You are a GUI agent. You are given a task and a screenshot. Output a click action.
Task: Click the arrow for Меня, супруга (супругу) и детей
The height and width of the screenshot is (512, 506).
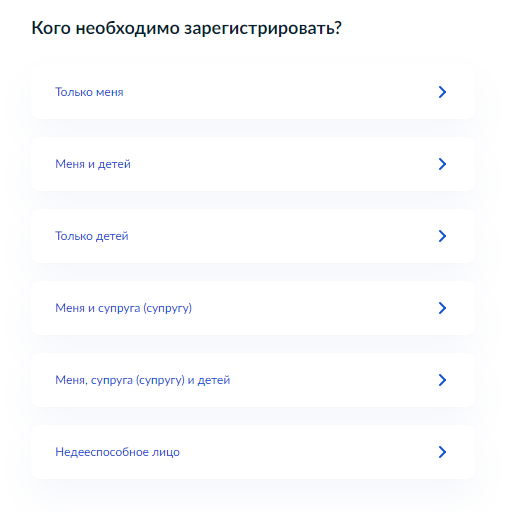[x=442, y=380]
